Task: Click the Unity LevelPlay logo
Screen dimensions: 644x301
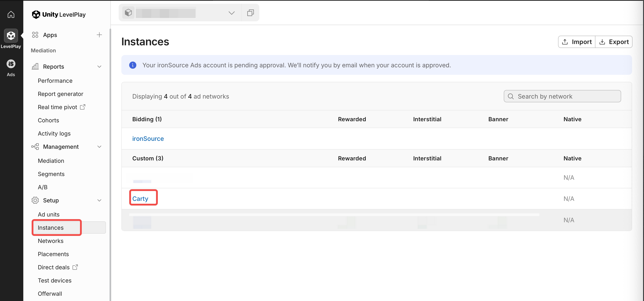Action: point(59,15)
